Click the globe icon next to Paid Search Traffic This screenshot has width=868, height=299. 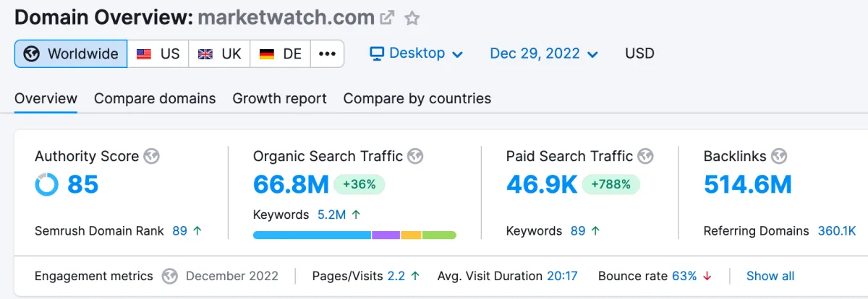click(645, 156)
